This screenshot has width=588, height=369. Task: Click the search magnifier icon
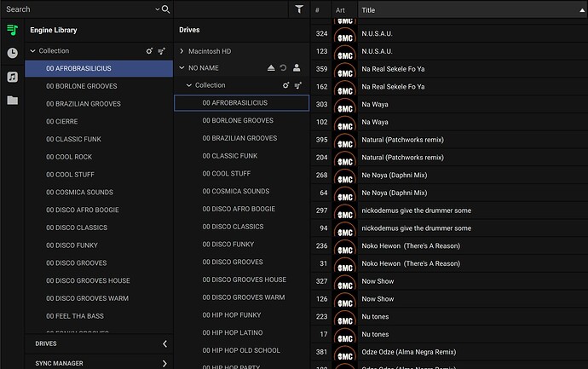(166, 9)
